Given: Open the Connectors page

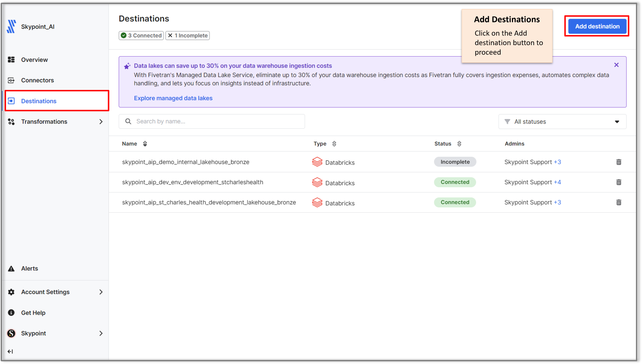Looking at the screenshot, I should coord(37,80).
